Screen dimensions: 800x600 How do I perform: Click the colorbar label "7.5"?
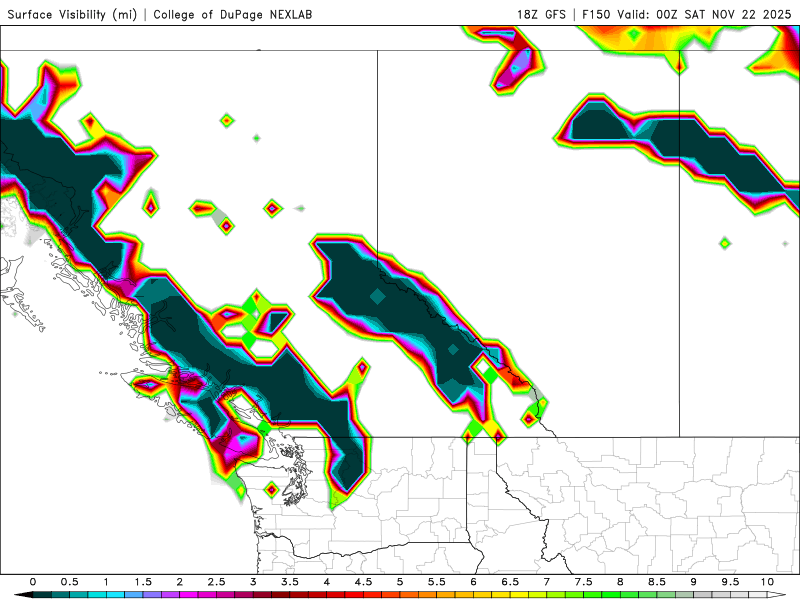point(584,582)
